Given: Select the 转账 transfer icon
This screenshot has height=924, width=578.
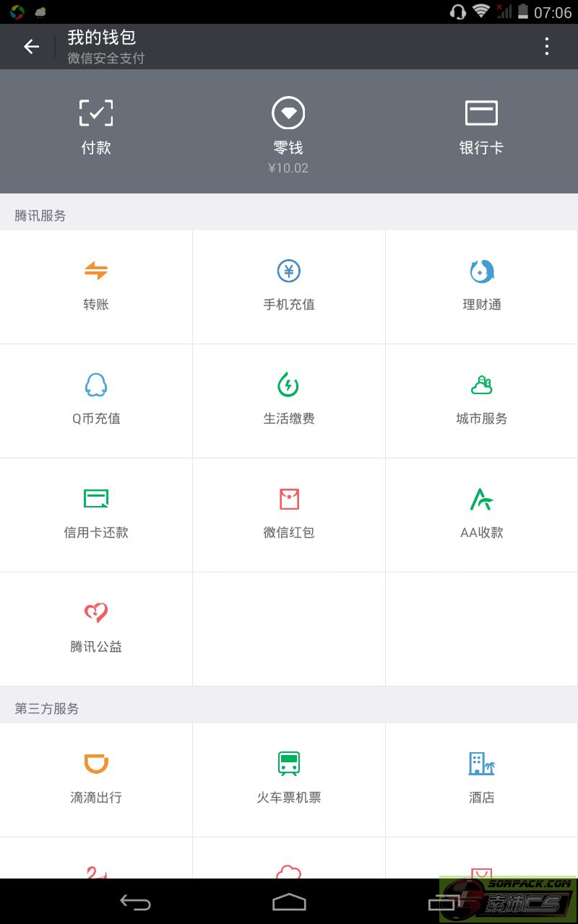Looking at the screenshot, I should (x=96, y=271).
